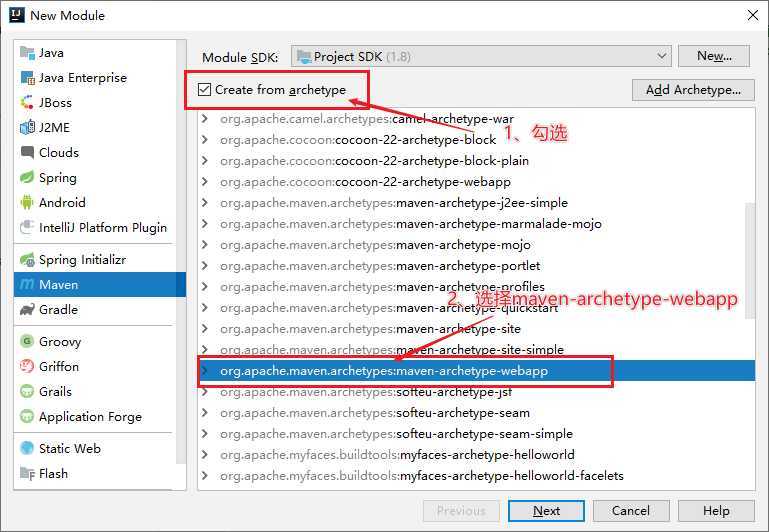The height and width of the screenshot is (532, 769).
Task: Pick the Clouds icon
Action: coord(27,152)
